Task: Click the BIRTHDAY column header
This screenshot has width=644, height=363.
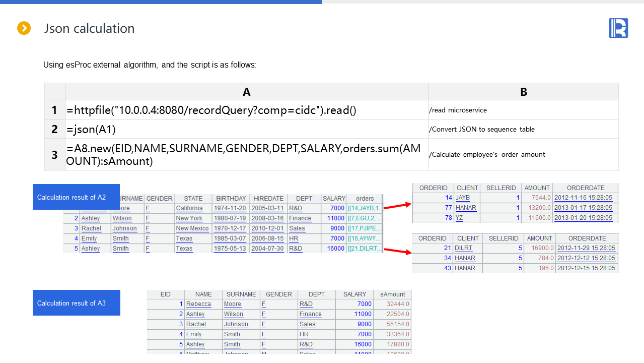Action: (x=231, y=198)
